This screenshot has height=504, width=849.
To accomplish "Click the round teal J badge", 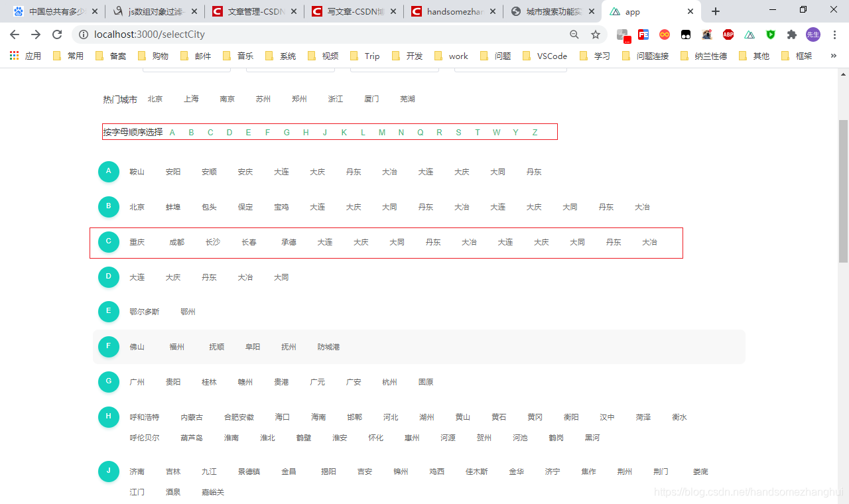I will click(108, 472).
